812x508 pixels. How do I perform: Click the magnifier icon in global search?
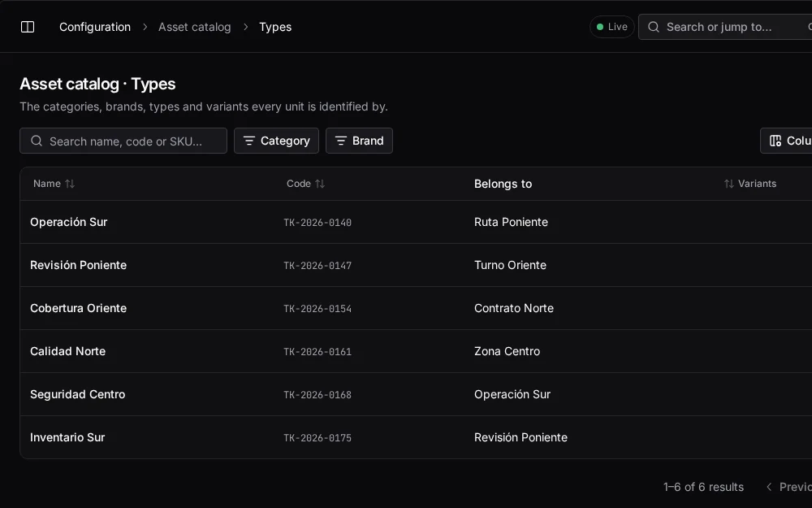coord(654,27)
